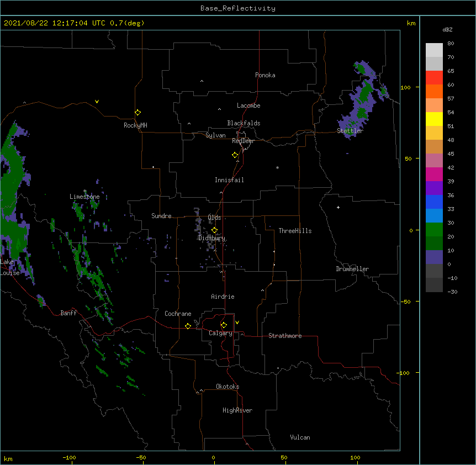The width and height of the screenshot is (476, 465).
Task: Click the 36 dBZ purple legend swatch
Action: pos(434,188)
